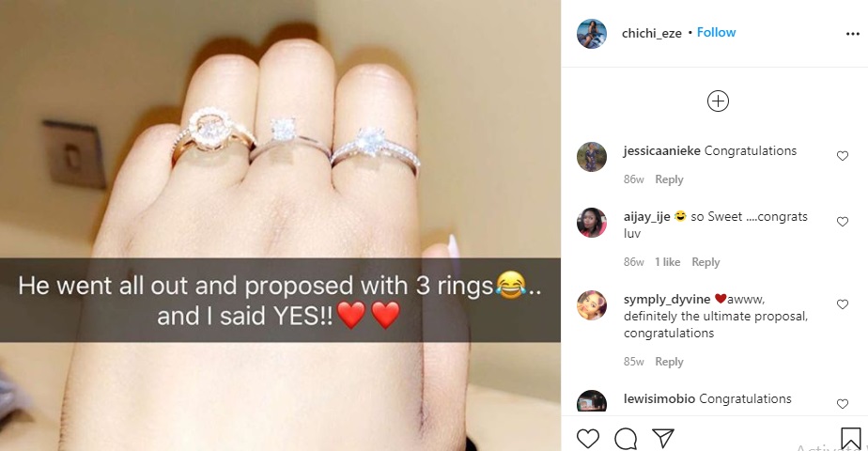Screen dimensions: 868x451
Task: Reply to jessicaanieke's comment
Action: [669, 179]
